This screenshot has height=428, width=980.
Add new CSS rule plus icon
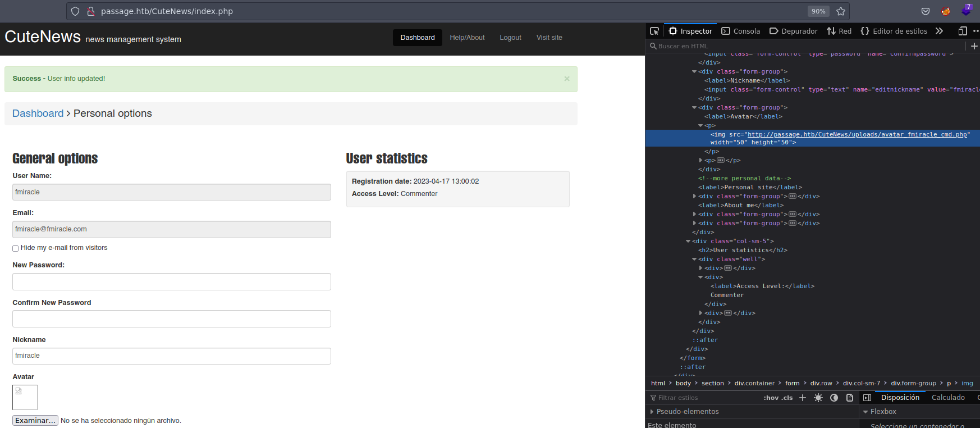coord(803,398)
